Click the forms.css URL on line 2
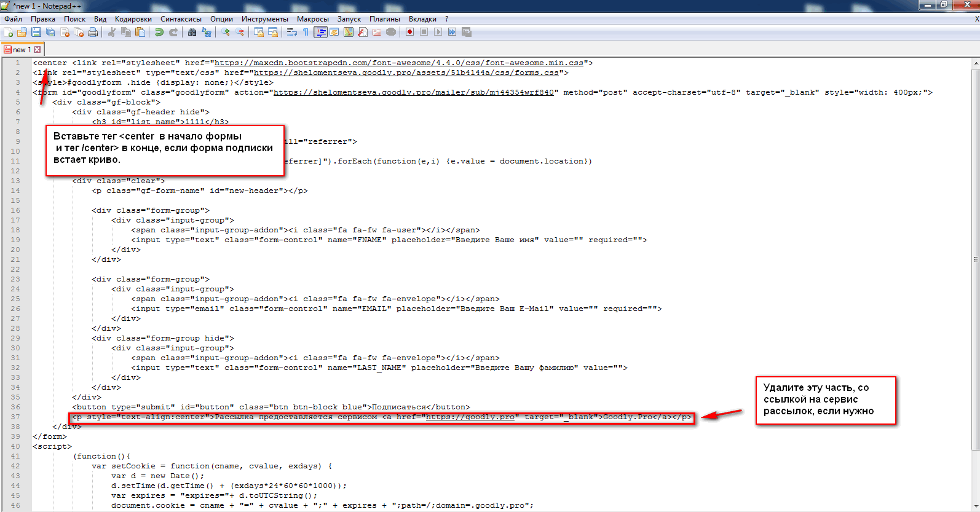This screenshot has height=512, width=980. click(406, 73)
